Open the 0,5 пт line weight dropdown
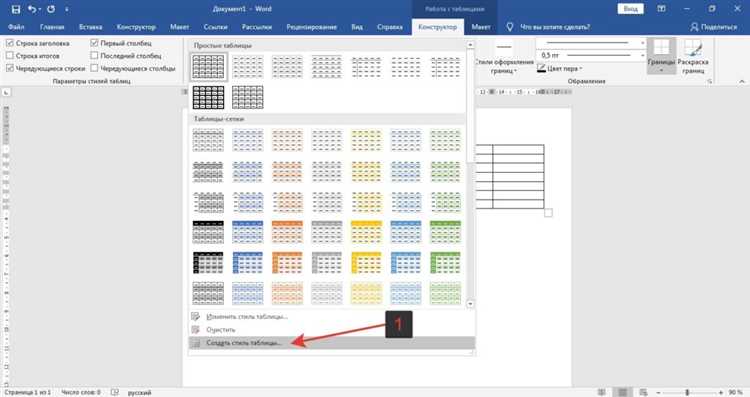The height and width of the screenshot is (397, 750). 591,55
